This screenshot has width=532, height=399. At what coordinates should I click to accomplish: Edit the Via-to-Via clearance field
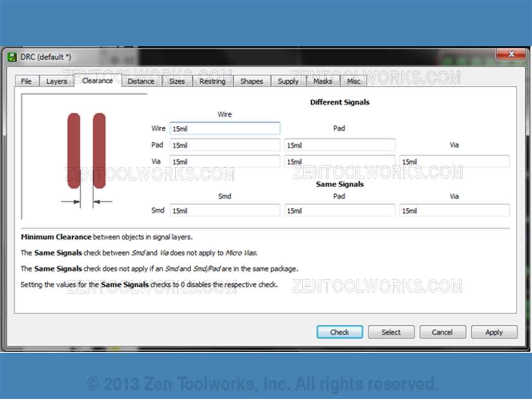(x=455, y=162)
